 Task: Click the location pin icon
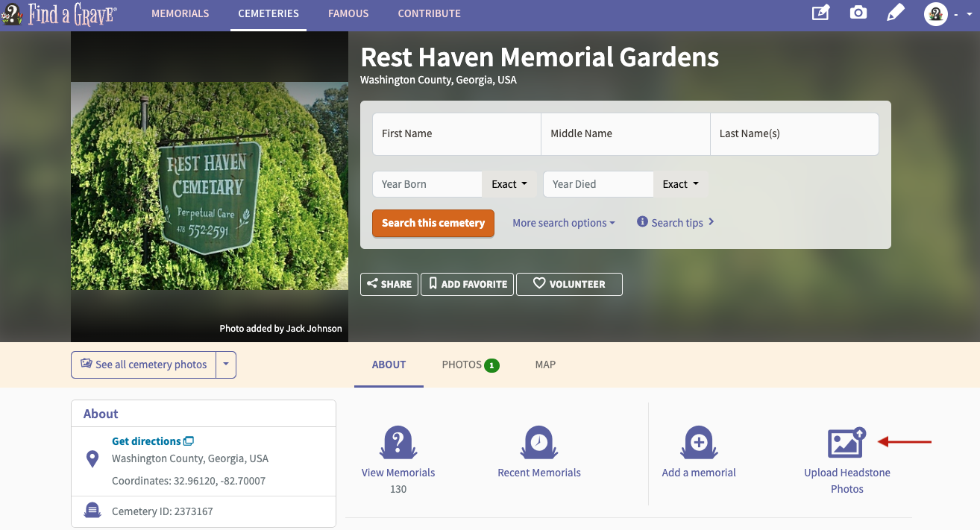(x=92, y=458)
